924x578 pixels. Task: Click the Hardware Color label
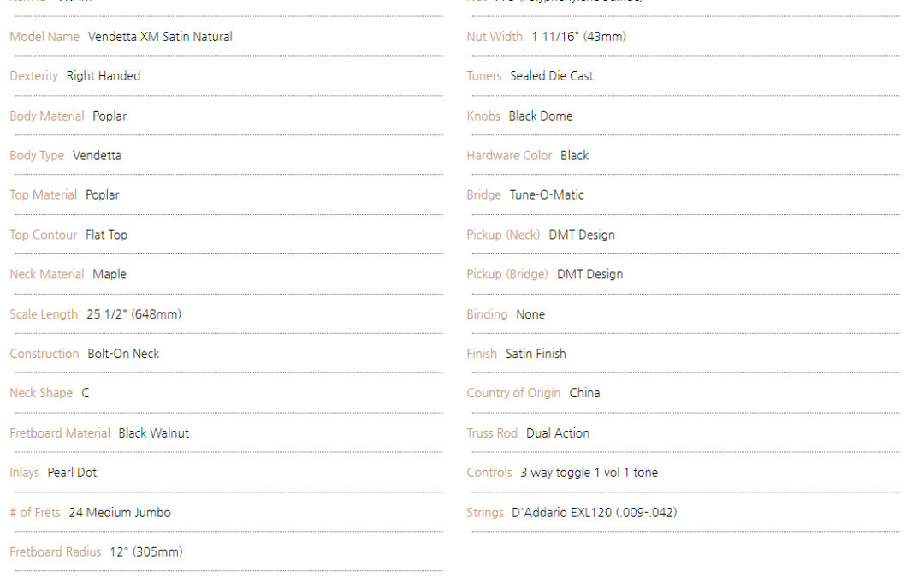(x=509, y=156)
